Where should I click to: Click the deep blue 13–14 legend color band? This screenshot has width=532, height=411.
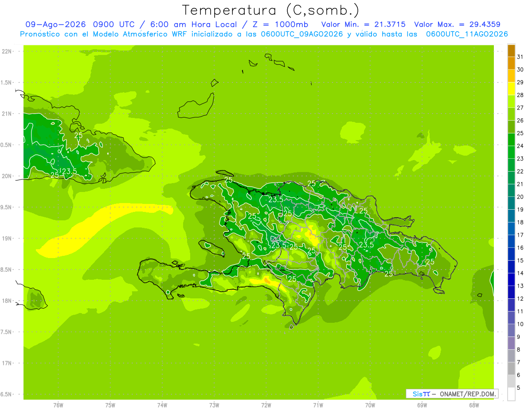click(511, 279)
